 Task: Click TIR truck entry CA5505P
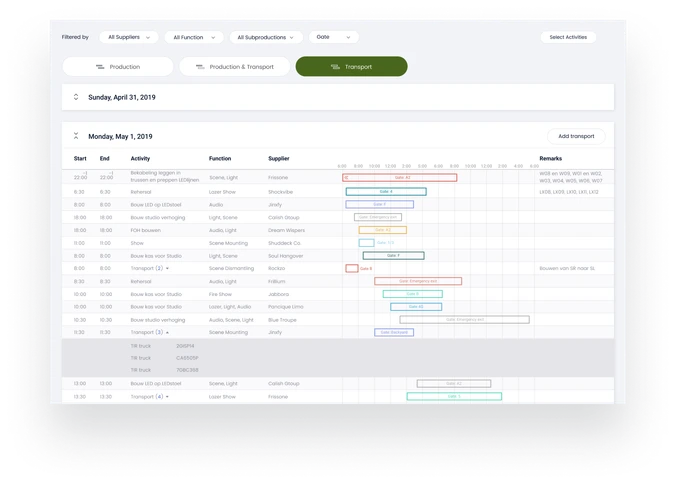click(187, 358)
